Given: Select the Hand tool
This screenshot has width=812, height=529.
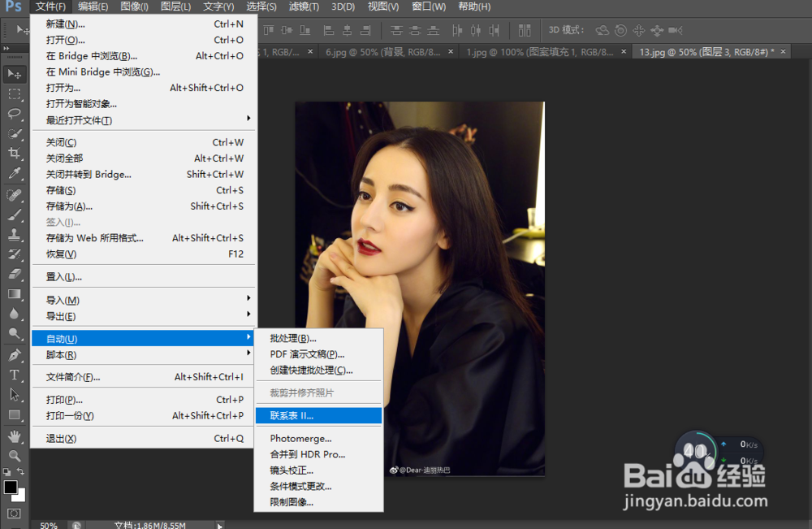Looking at the screenshot, I should 15,436.
